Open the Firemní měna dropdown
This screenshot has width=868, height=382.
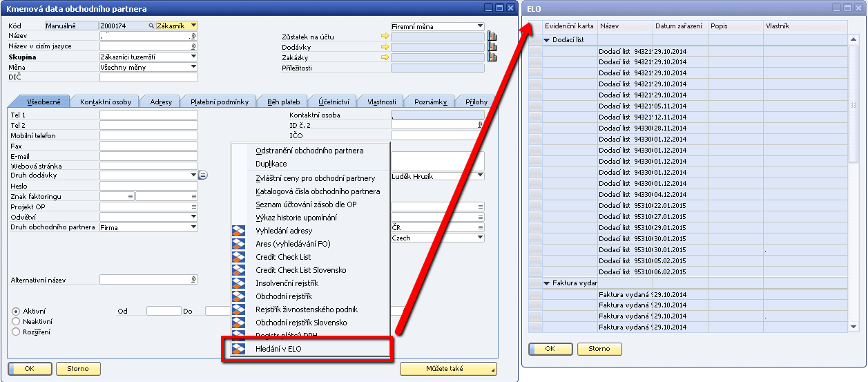(480, 26)
